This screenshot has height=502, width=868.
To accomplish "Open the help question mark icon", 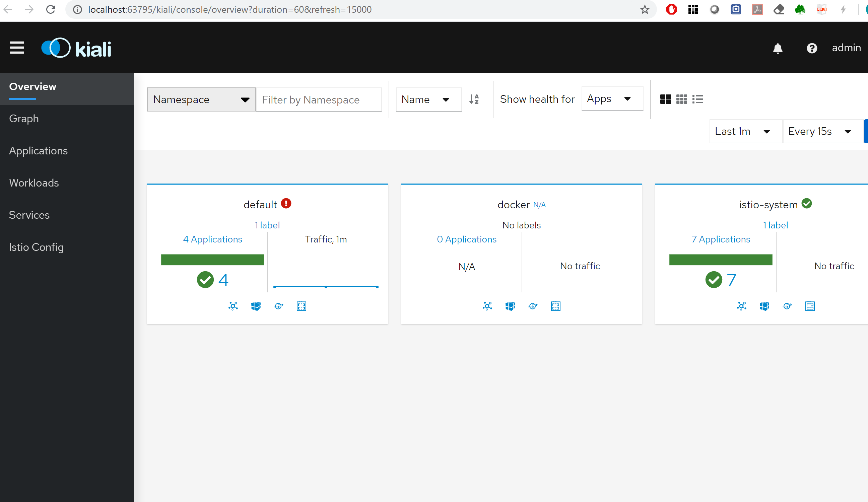I will tap(811, 48).
